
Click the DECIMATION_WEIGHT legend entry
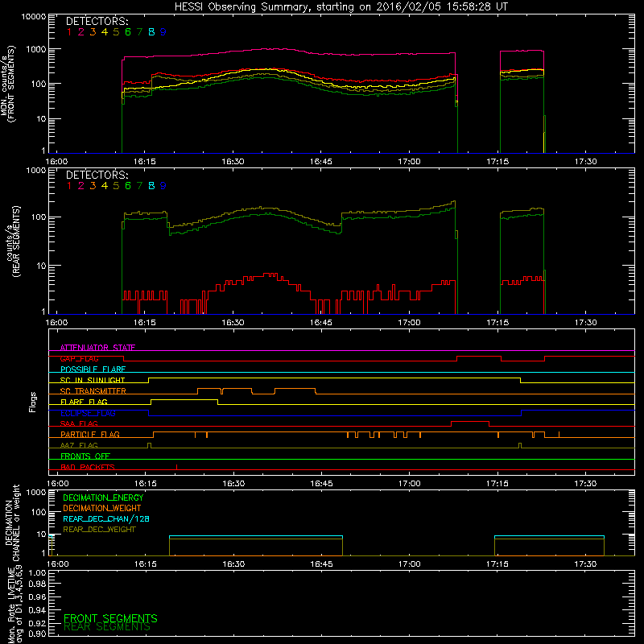point(102,508)
